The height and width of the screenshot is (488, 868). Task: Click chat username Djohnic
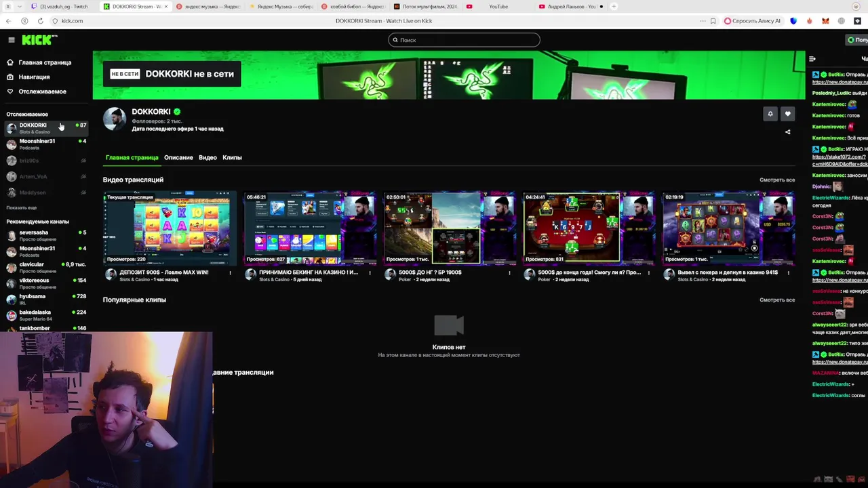pos(821,186)
